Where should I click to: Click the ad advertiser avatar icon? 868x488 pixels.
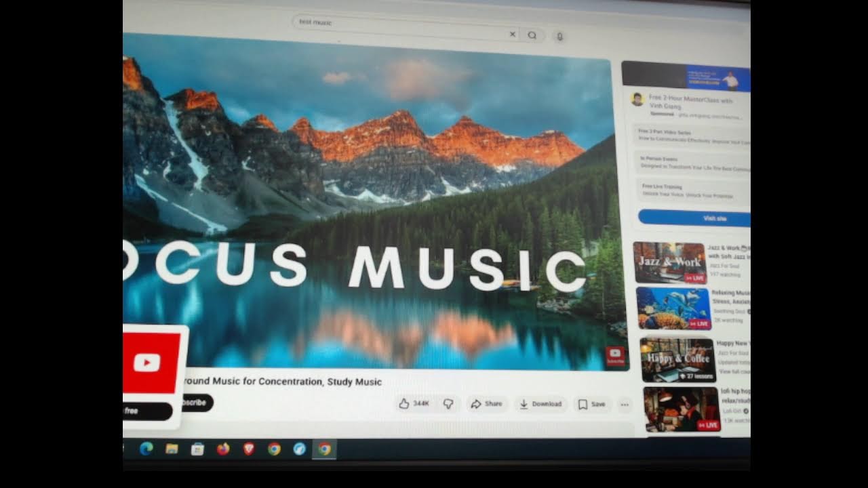[637, 100]
